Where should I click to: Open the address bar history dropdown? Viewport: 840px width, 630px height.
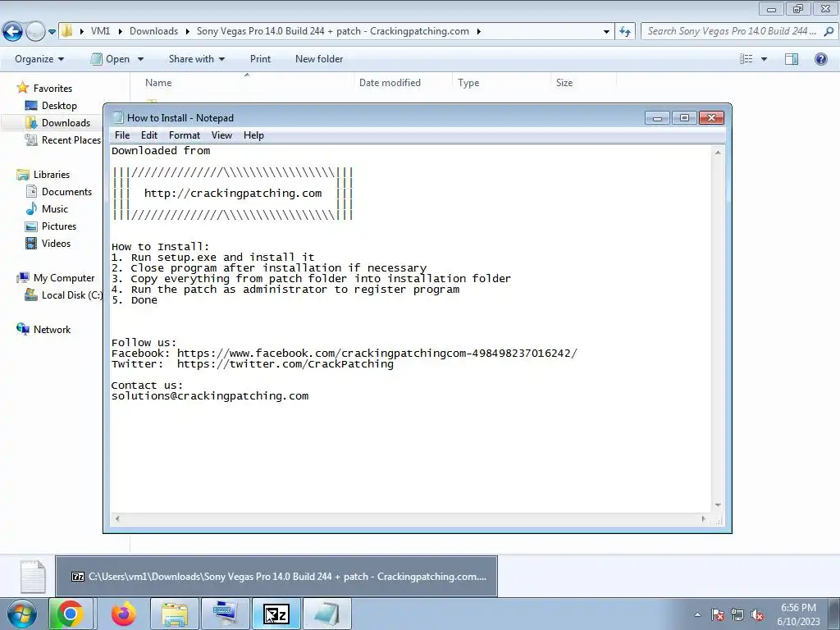(606, 32)
